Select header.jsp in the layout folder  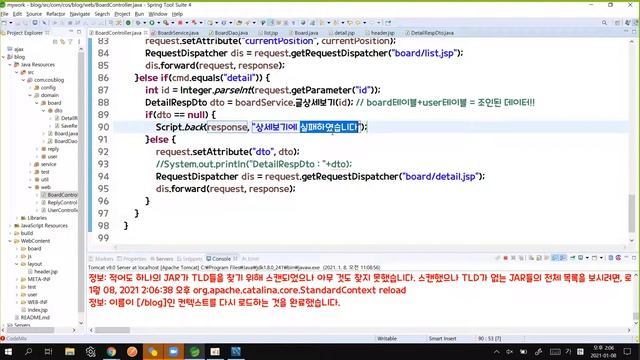coord(43,271)
